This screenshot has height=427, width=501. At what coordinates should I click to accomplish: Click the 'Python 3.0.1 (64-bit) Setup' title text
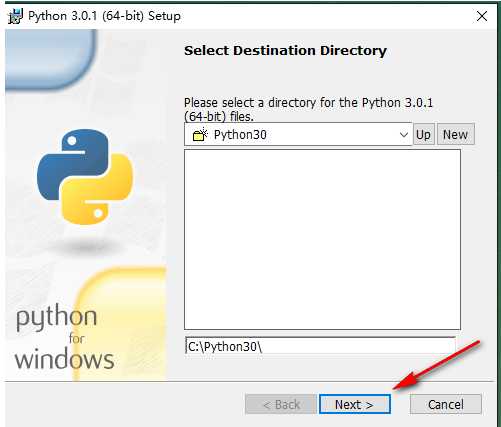point(104,16)
